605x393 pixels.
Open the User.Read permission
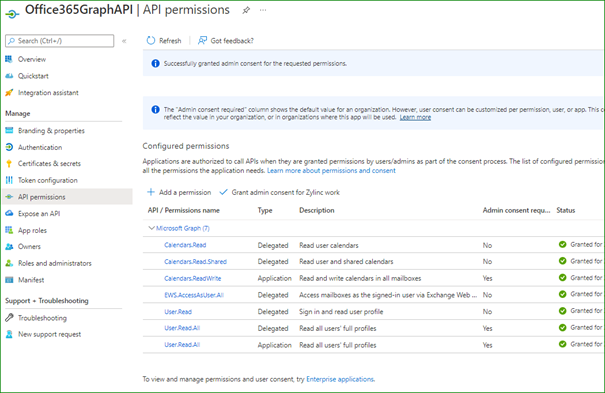point(178,312)
